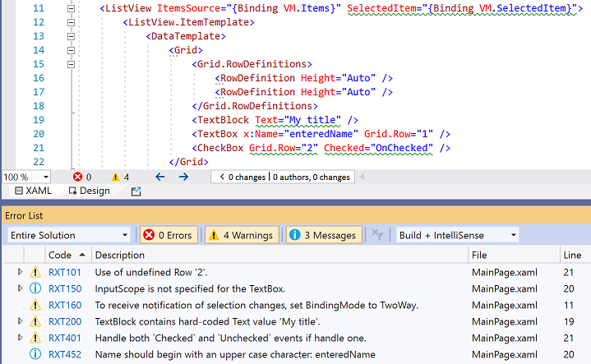Click the Text="My title" attribute in line 19
This screenshot has width=591, height=364.
pos(298,120)
